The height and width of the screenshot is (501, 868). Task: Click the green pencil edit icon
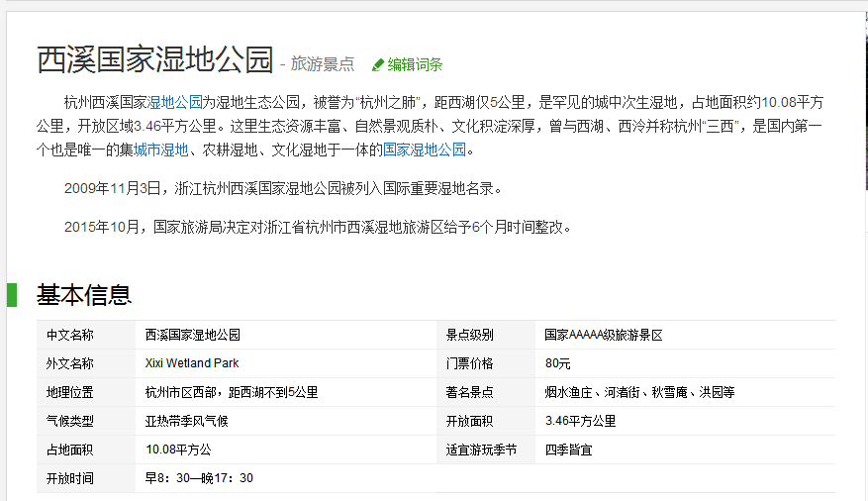pos(377,64)
